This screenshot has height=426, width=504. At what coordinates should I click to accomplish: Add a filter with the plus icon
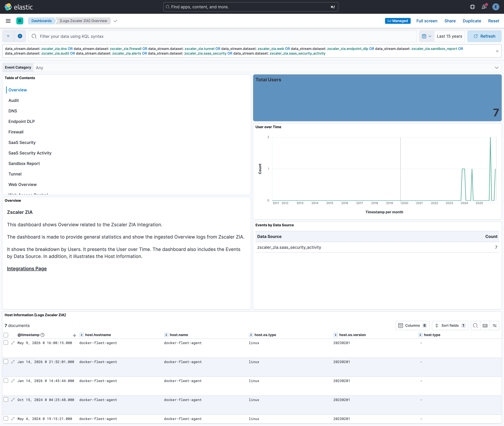20,36
